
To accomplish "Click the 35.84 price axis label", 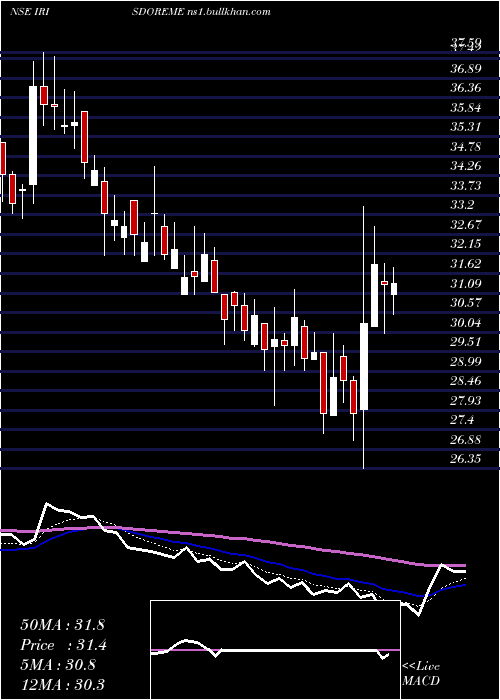I will click(466, 108).
